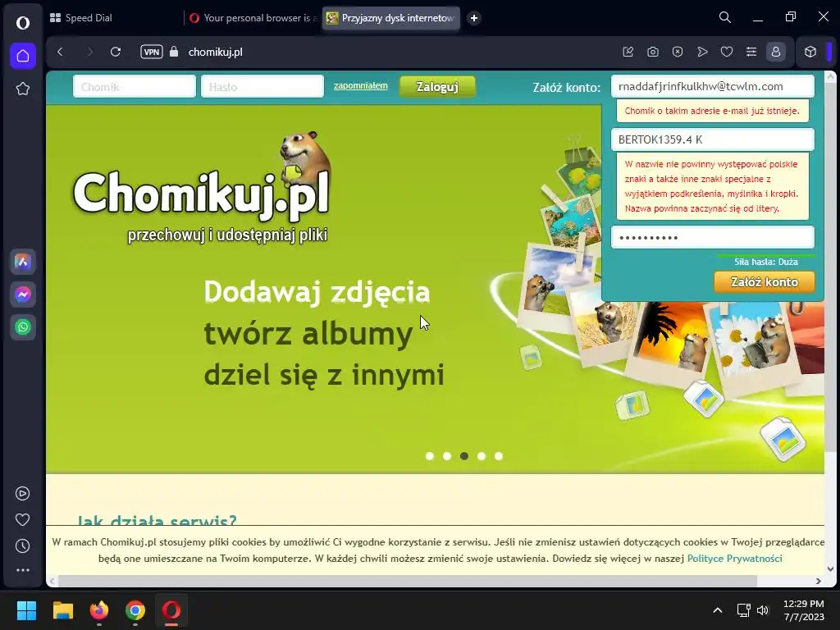Screen dimensions: 840x630
Task: Reload the chomikuj.pl page
Action: point(116,52)
